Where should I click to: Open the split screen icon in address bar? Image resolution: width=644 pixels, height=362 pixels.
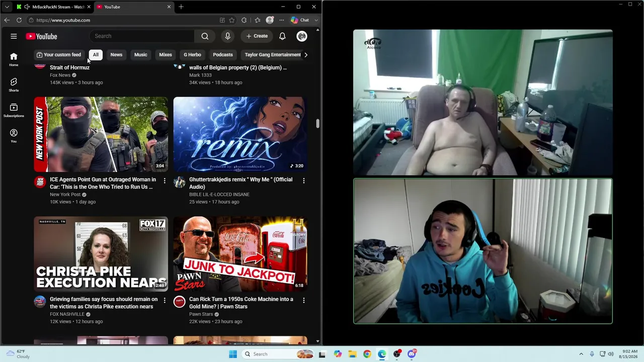[x=222, y=20]
